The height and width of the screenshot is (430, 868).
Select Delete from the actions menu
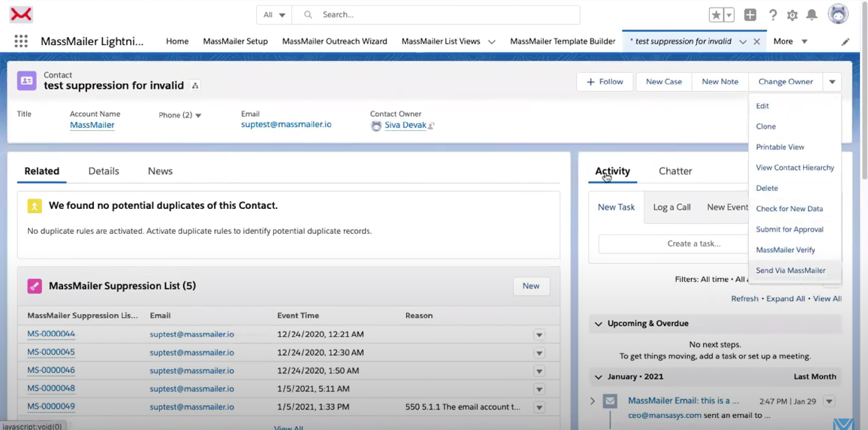coord(767,188)
